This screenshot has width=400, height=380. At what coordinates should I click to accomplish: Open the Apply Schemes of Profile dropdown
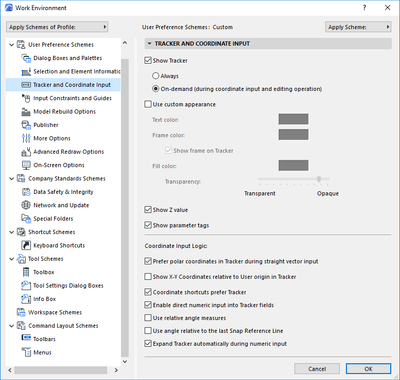[57, 27]
